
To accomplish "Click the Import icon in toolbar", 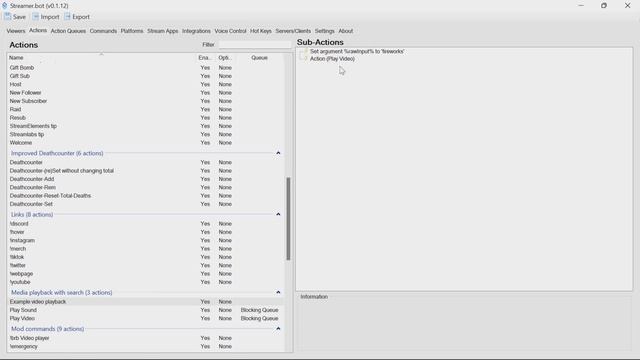I will click(x=36, y=17).
